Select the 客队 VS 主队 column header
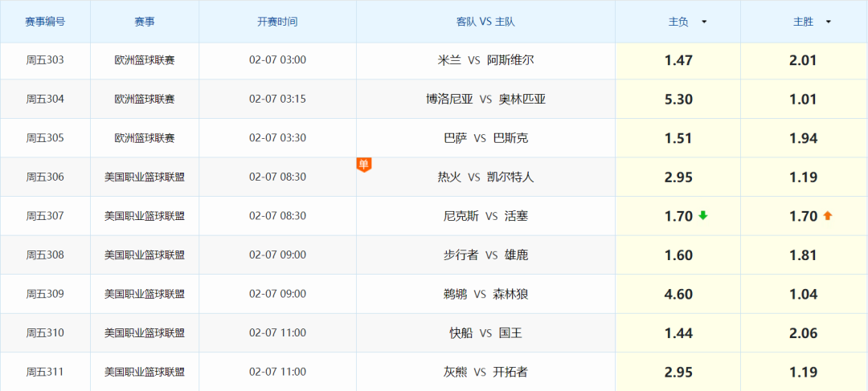868x391 pixels. [485, 22]
